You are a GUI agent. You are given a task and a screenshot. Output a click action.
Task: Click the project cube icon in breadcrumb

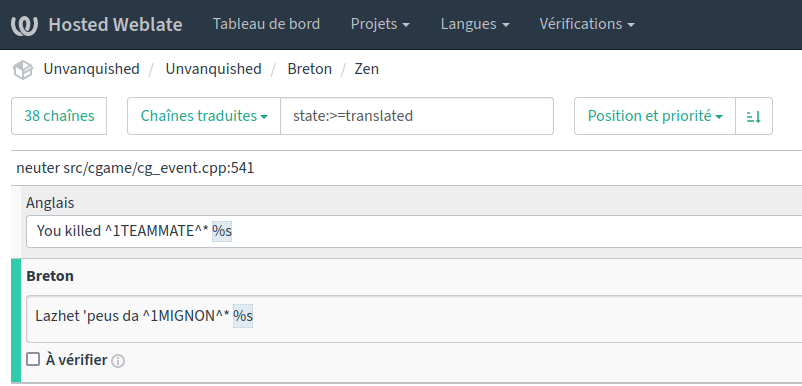click(23, 70)
